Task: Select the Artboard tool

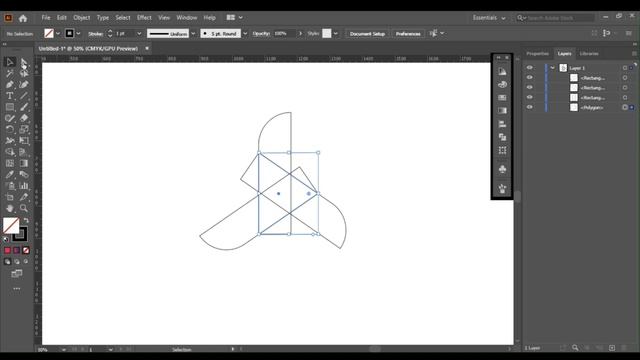Action: 10,197
